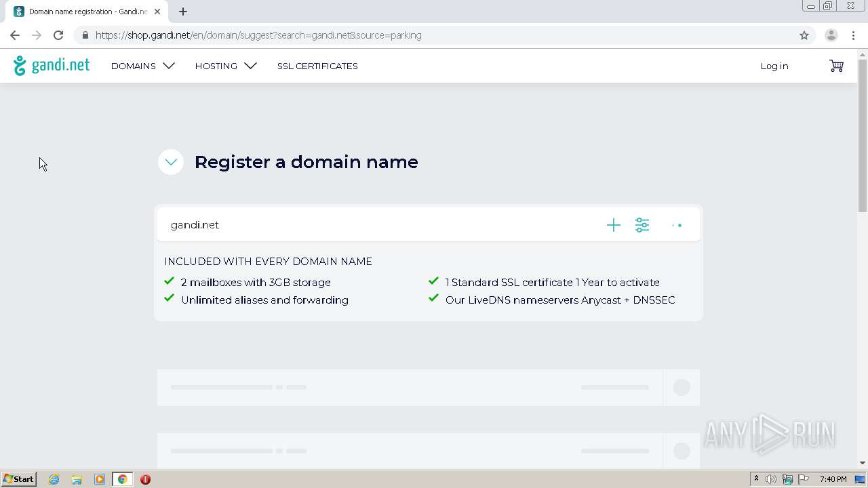Screen dimensions: 868x488
Task: Click the gandi.net domain search field
Action: pos(380,225)
